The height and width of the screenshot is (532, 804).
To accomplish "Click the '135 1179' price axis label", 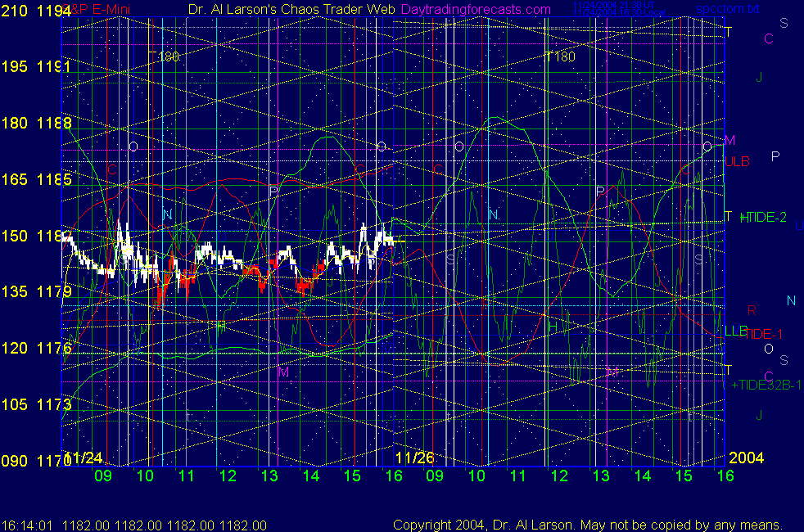I will pos(36,291).
